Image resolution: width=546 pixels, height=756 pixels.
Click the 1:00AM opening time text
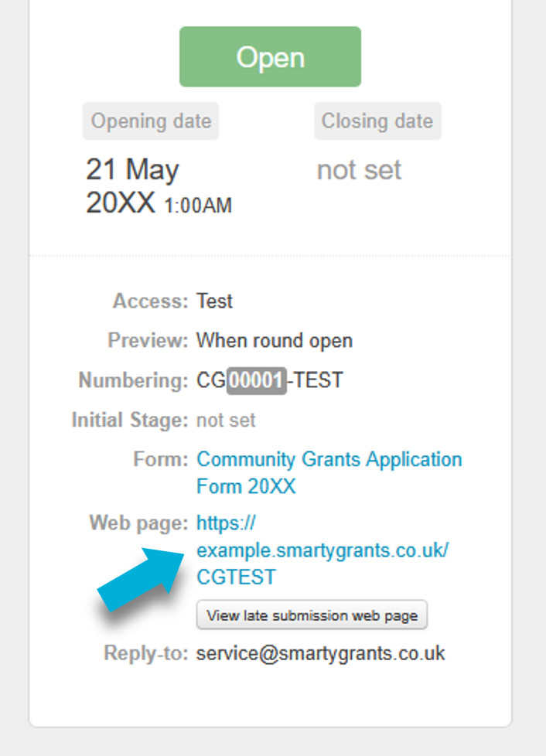(x=198, y=206)
